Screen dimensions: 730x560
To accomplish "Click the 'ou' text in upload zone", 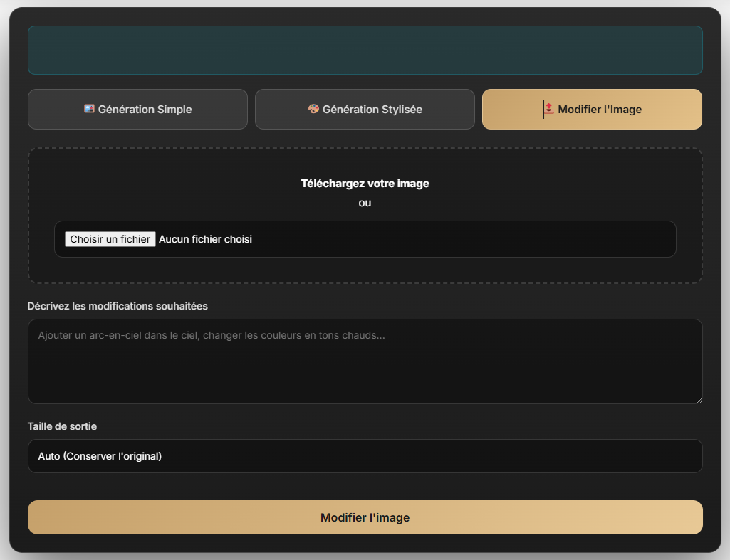I will 365,203.
